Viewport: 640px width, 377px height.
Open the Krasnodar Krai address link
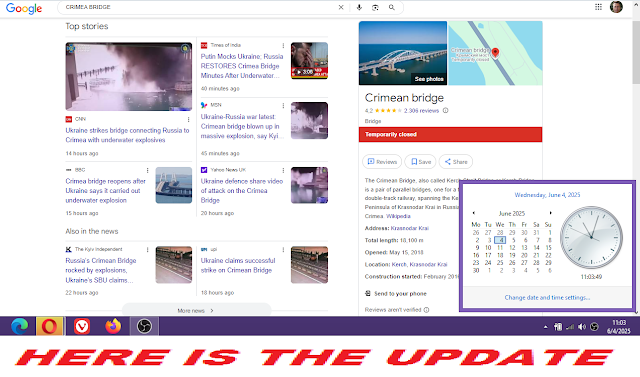410,228
